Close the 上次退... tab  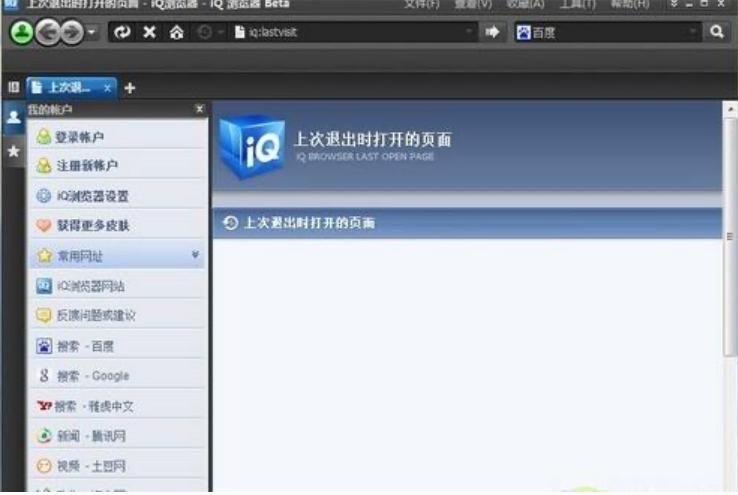(107, 88)
